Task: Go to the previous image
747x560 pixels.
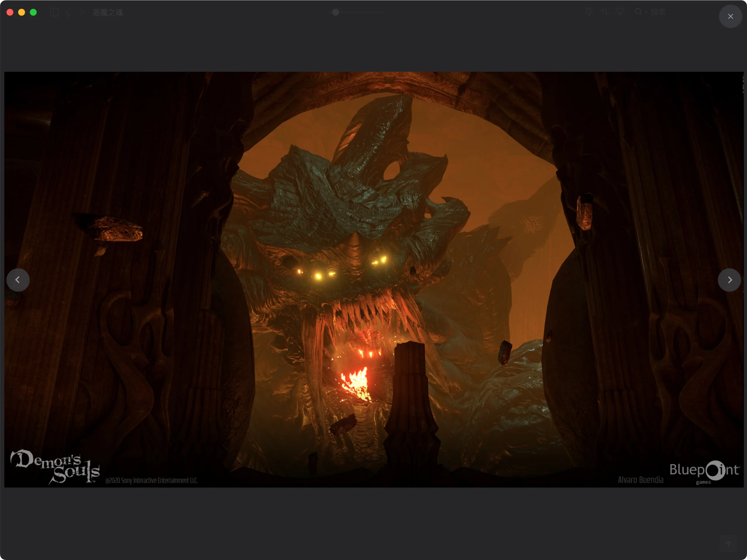Action: [18, 280]
